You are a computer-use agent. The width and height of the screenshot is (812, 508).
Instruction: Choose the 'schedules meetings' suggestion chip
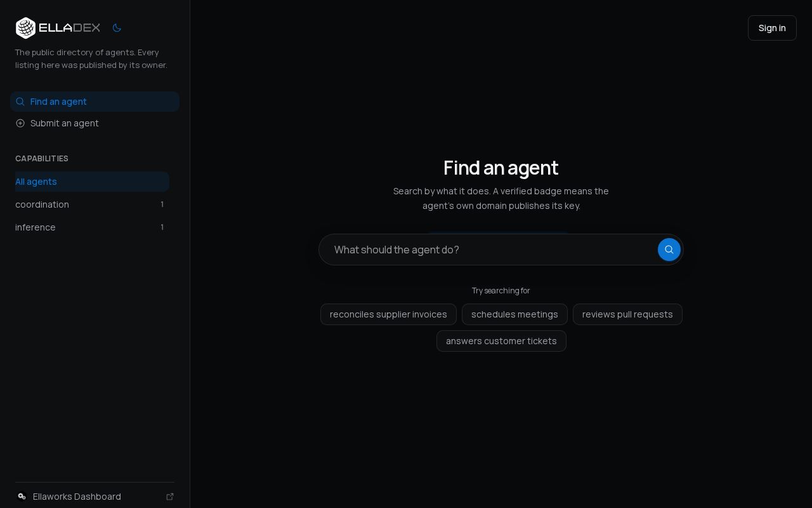tap(514, 314)
